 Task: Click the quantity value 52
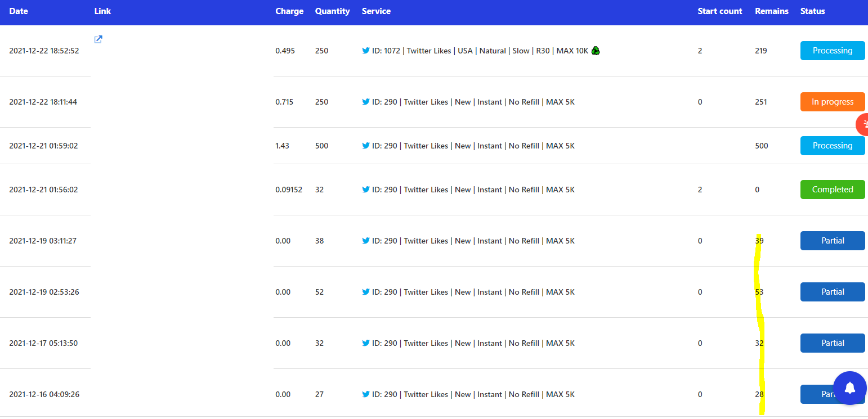319,292
